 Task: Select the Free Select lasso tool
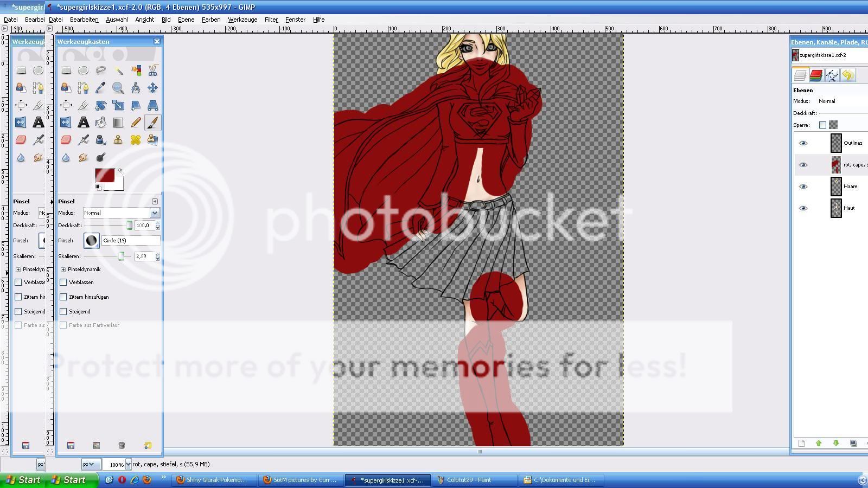(100, 70)
